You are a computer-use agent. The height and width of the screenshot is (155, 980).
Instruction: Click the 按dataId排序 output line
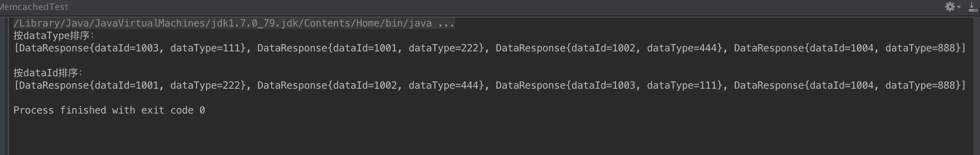[x=48, y=73]
